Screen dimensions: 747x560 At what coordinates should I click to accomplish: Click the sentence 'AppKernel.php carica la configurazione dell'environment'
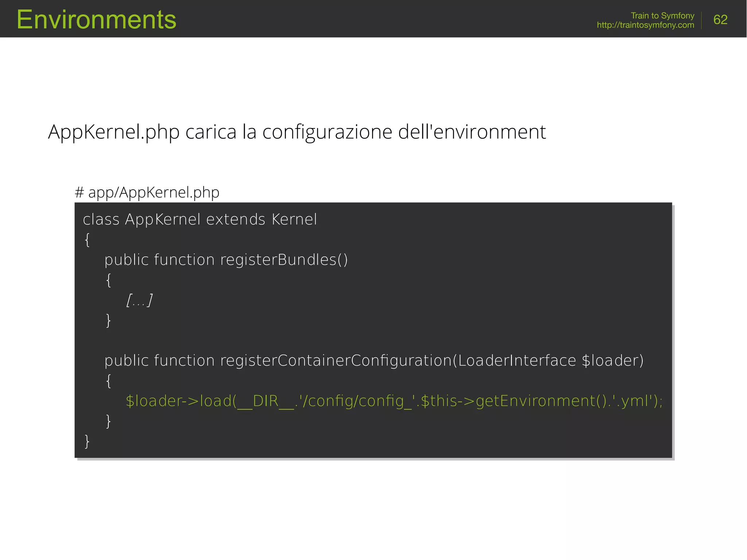297,132
